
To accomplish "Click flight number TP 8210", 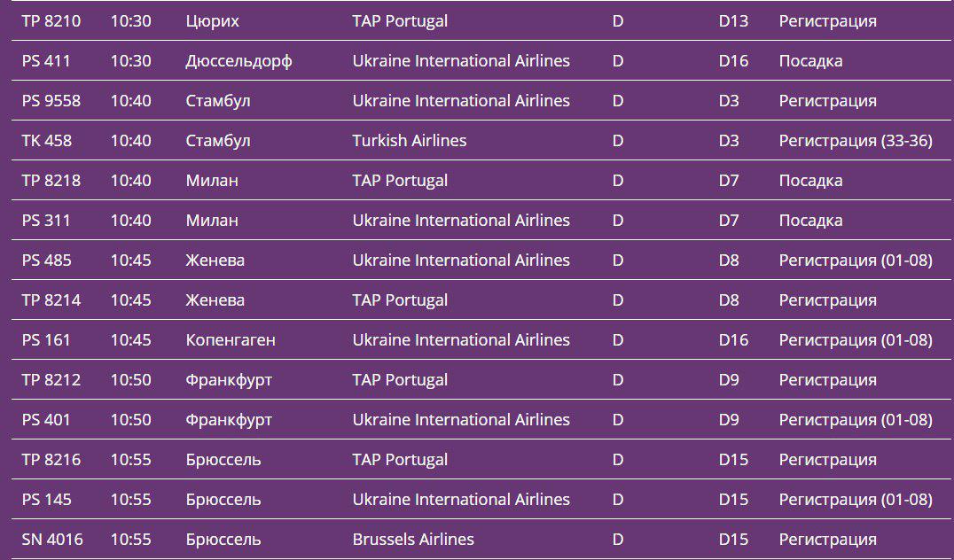I will [51, 21].
